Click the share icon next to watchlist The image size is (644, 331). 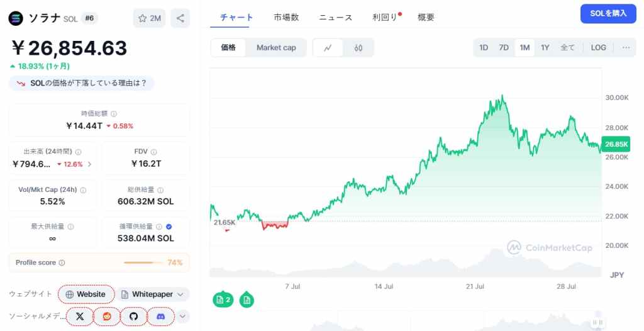pos(180,18)
